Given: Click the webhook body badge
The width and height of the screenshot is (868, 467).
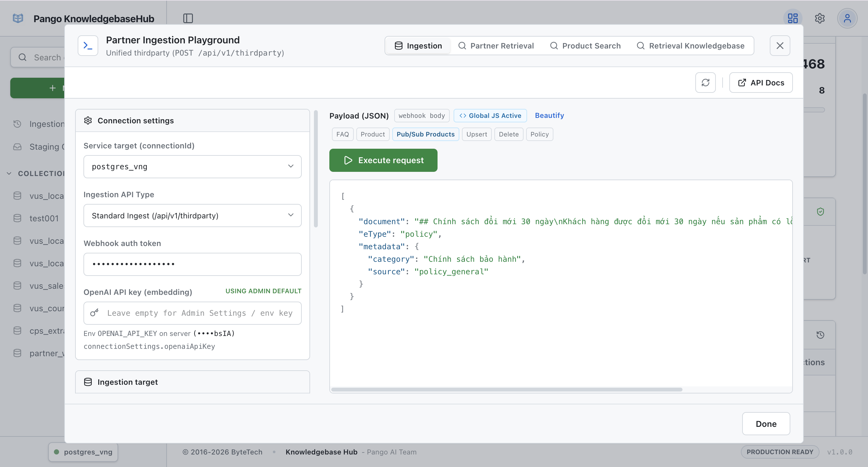Looking at the screenshot, I should (421, 116).
